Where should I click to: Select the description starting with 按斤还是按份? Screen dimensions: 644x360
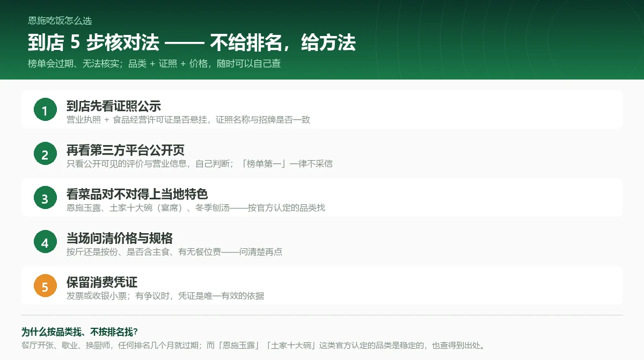tap(174, 252)
